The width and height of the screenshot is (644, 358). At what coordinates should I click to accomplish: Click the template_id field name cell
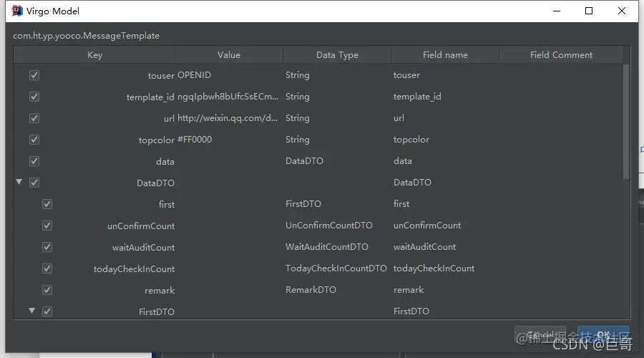(x=417, y=97)
